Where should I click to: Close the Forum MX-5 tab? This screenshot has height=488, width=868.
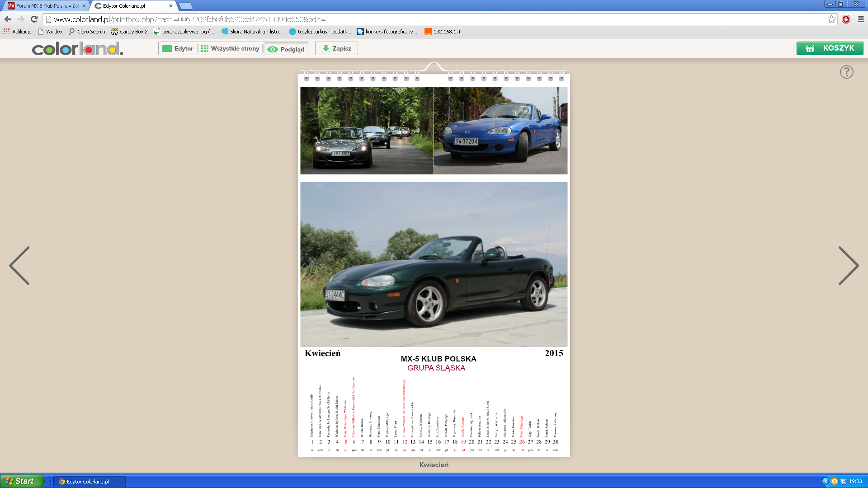click(84, 6)
